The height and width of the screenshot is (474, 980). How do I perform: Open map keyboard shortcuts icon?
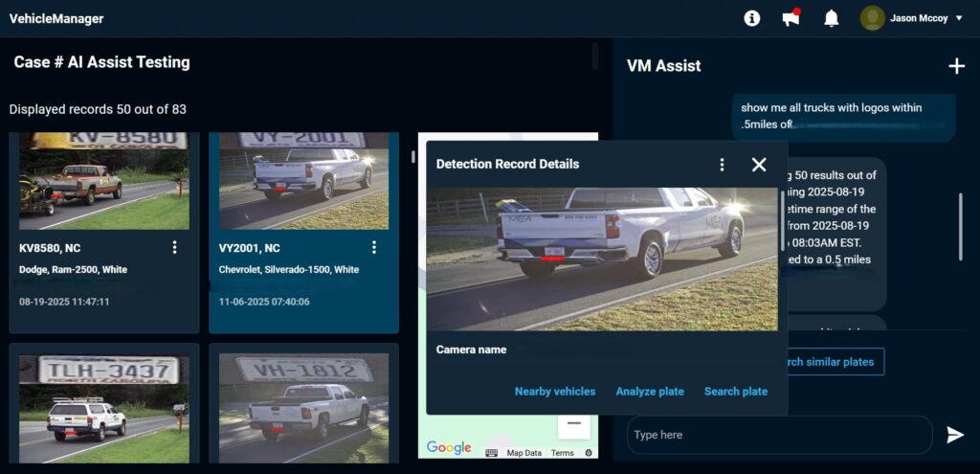[491, 453]
